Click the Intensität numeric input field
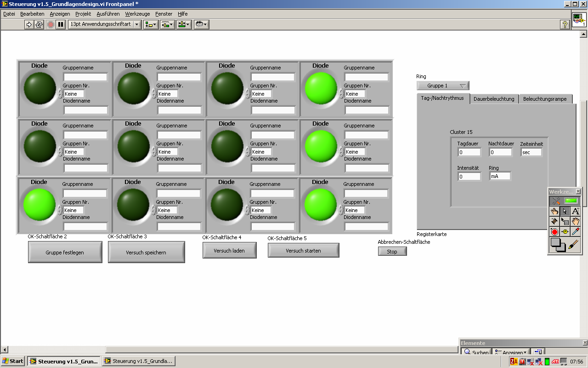 469,176
